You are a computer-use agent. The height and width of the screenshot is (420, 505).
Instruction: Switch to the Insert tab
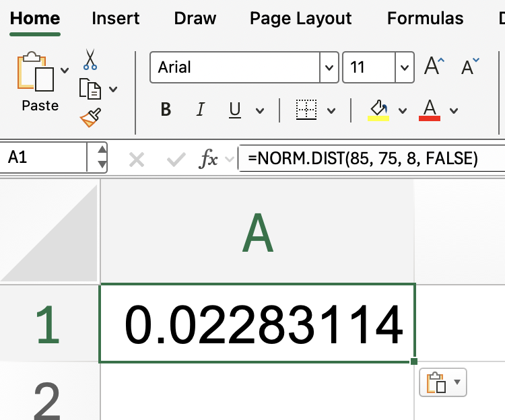pos(116,19)
